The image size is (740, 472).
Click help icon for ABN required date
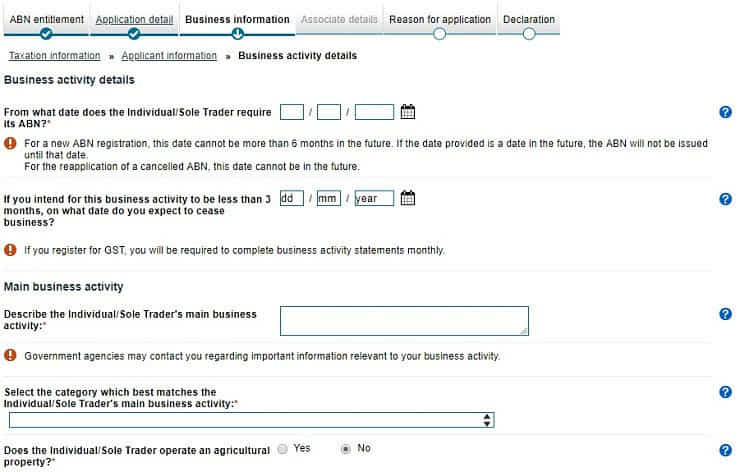coord(726,112)
